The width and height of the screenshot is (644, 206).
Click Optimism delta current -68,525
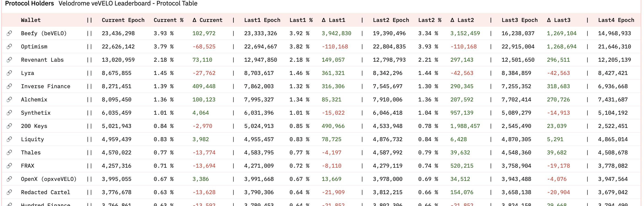[x=204, y=46]
